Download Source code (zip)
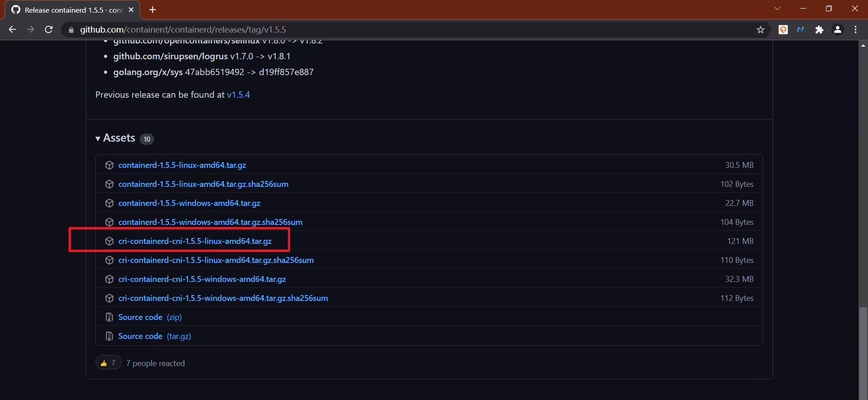Screen dimensions: 868x400 [x=150, y=317]
